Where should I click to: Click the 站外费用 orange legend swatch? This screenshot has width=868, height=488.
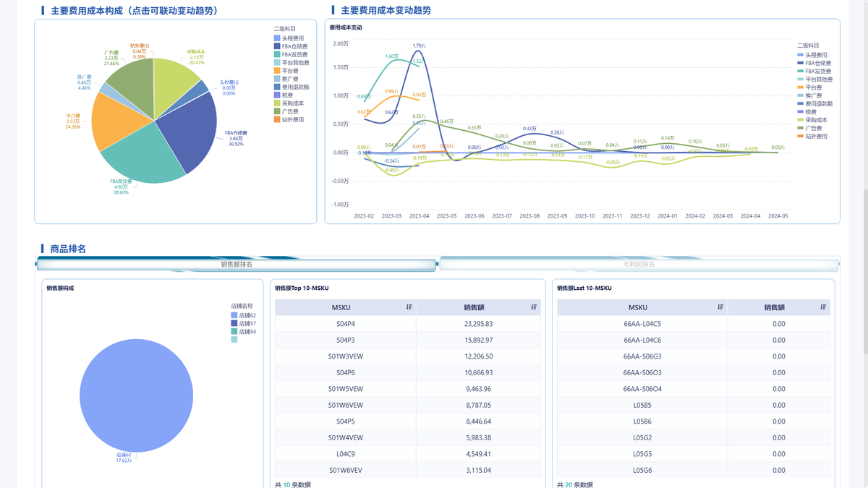coord(277,120)
